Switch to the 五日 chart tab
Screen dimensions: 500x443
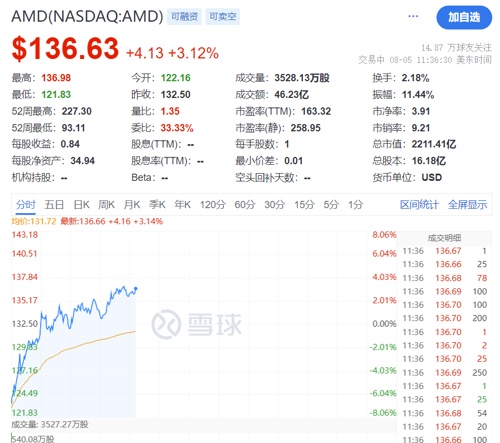click(x=54, y=204)
